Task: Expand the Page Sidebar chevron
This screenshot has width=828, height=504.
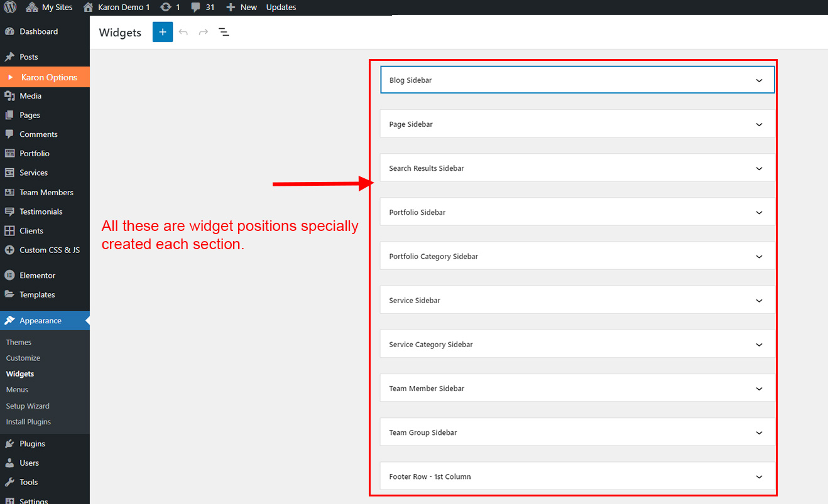Action: [759, 124]
